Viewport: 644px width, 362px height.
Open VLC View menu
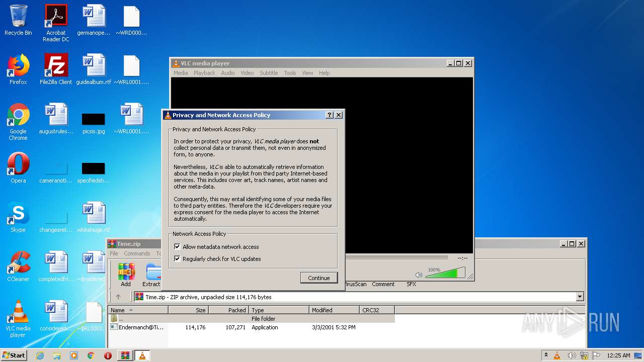[307, 73]
